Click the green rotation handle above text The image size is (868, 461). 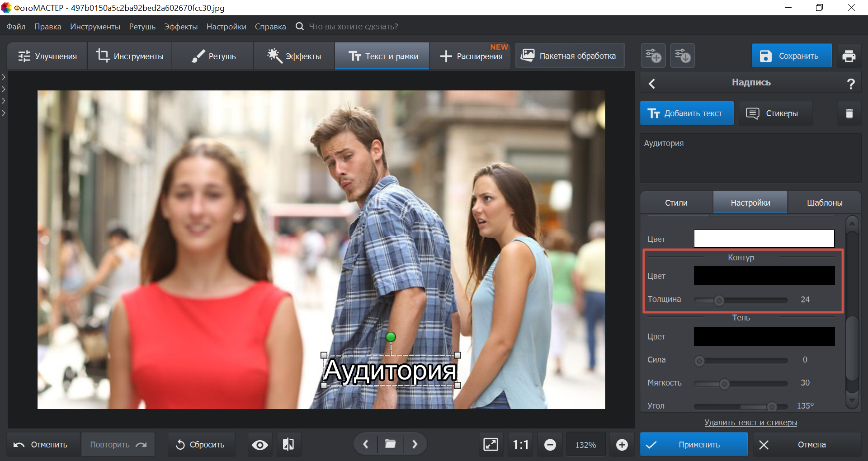click(391, 337)
